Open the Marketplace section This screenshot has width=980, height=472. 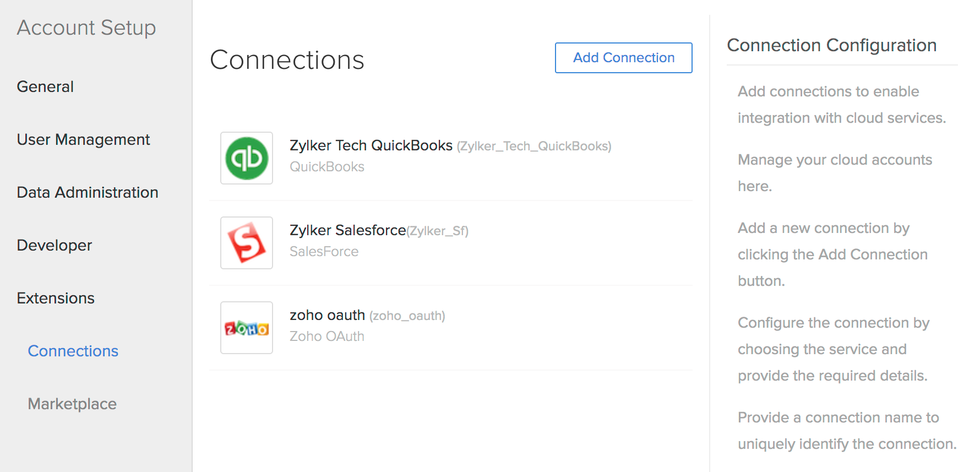tap(72, 404)
